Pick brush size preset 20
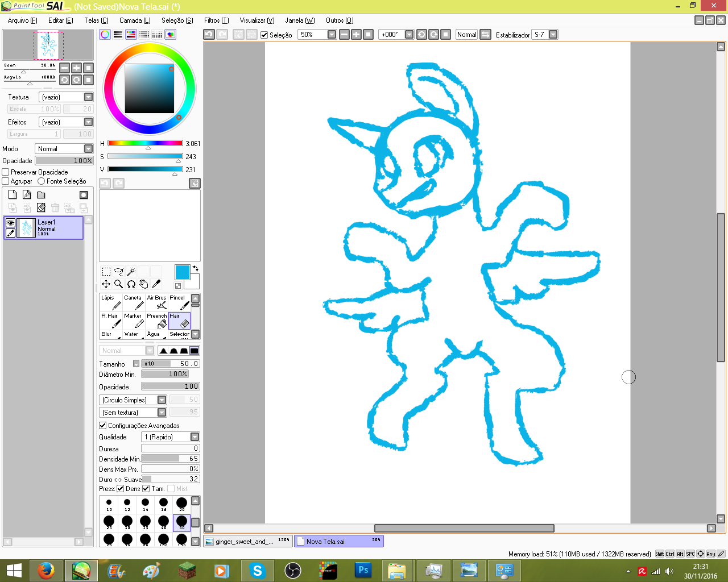Image resolution: width=728 pixels, height=582 pixels. (x=181, y=504)
